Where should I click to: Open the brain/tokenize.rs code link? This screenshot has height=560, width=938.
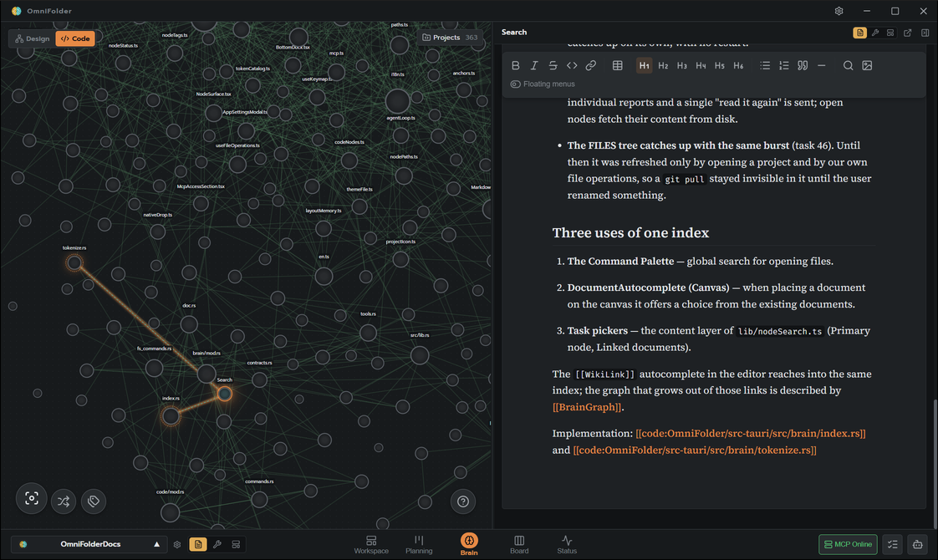(x=695, y=450)
